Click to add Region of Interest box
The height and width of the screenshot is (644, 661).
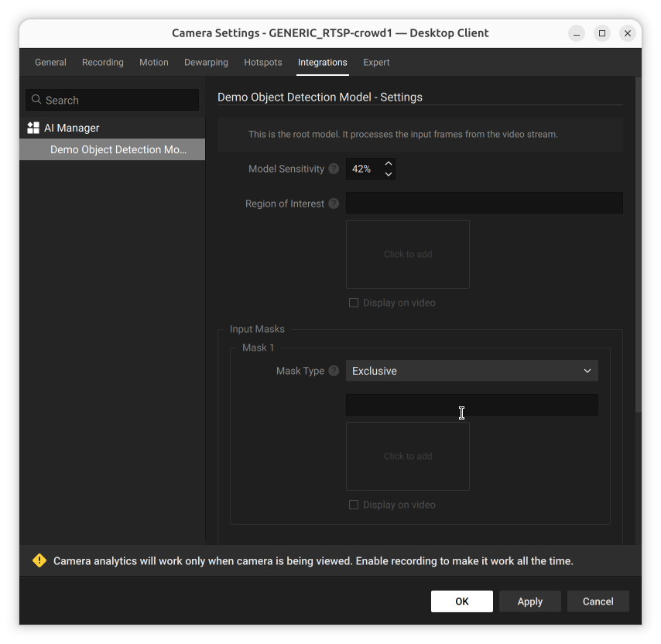pos(408,254)
